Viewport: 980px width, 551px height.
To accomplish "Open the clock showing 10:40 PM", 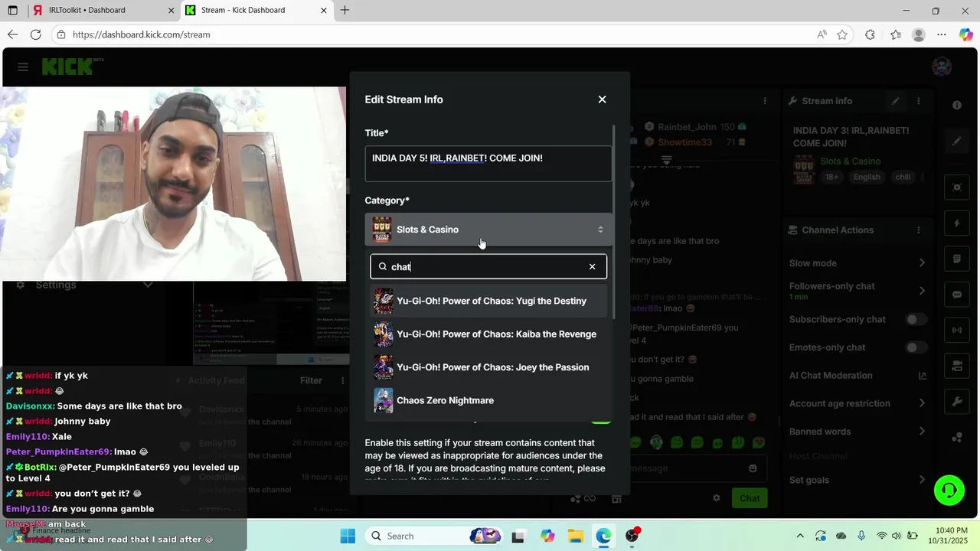I will click(949, 536).
